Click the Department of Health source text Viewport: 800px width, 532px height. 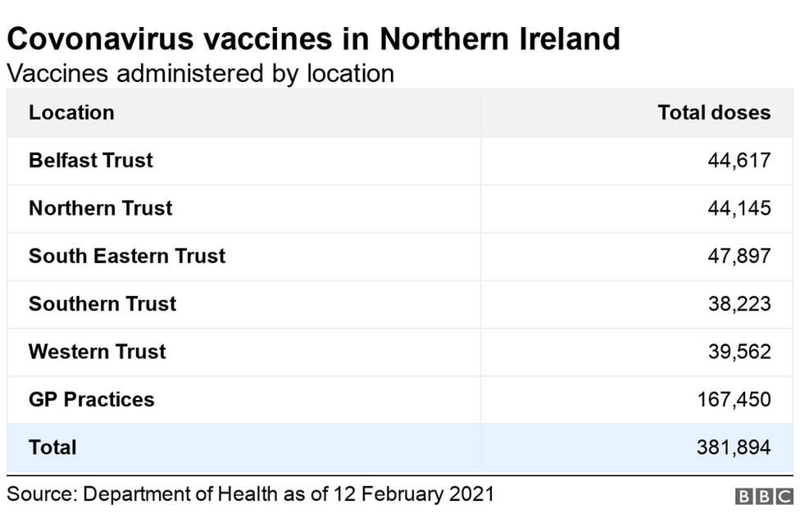pyautogui.click(x=250, y=494)
